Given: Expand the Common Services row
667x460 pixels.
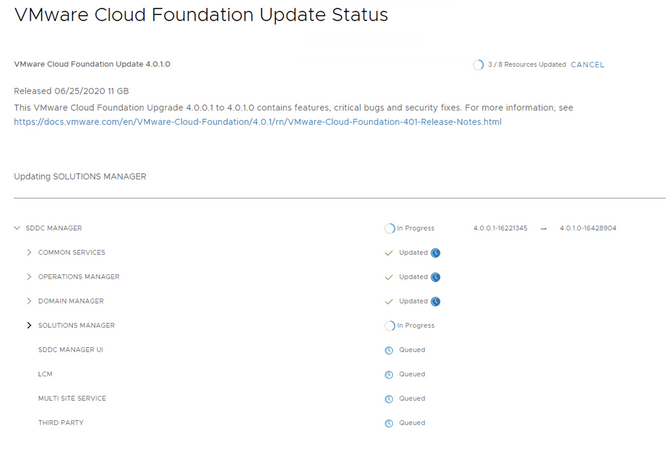Looking at the screenshot, I should coord(29,252).
